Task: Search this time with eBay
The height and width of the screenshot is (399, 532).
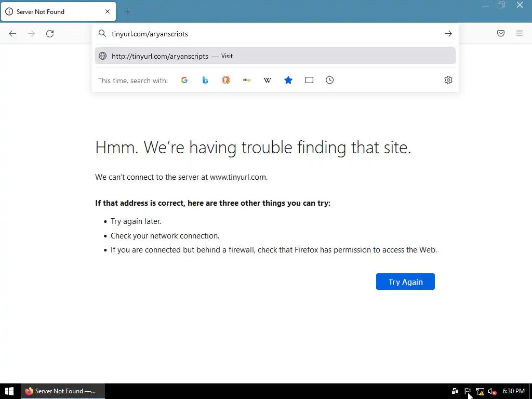Action: point(247,80)
